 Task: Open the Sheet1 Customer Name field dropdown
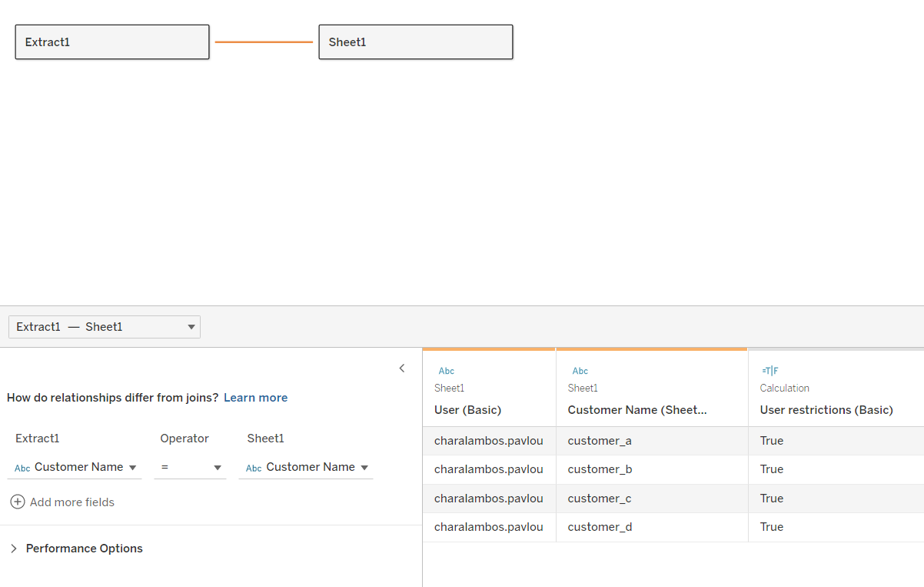point(364,468)
